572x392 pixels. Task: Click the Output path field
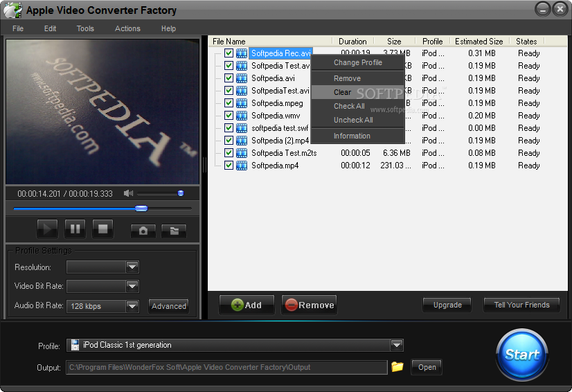226,367
